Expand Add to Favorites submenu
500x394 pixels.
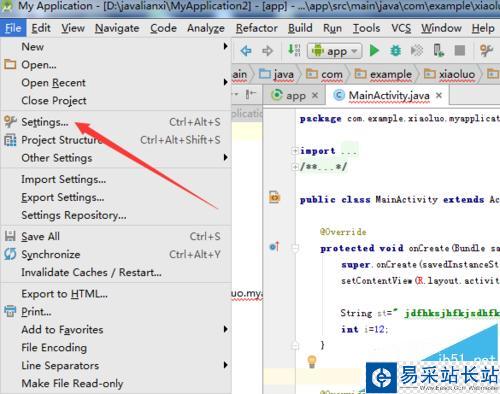(x=116, y=330)
